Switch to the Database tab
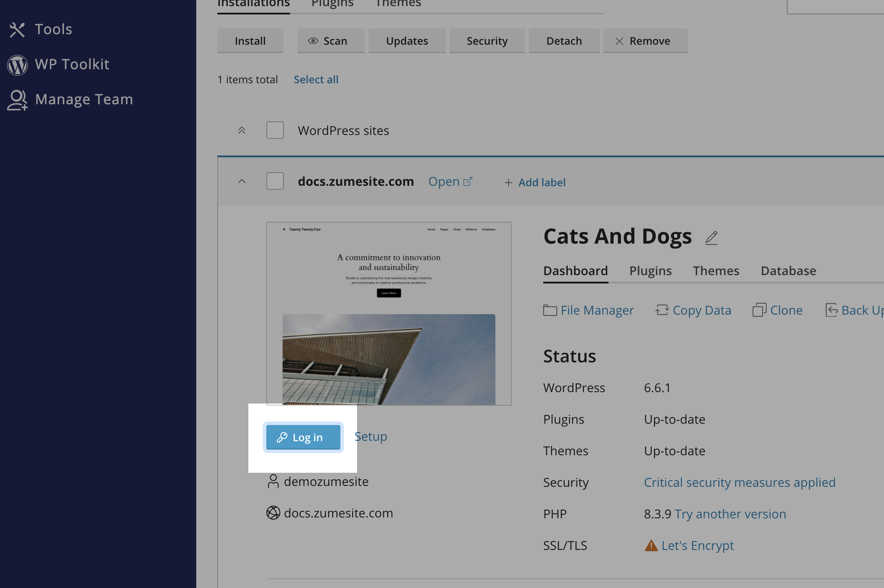Screen dimensions: 884x588 (x=788, y=270)
